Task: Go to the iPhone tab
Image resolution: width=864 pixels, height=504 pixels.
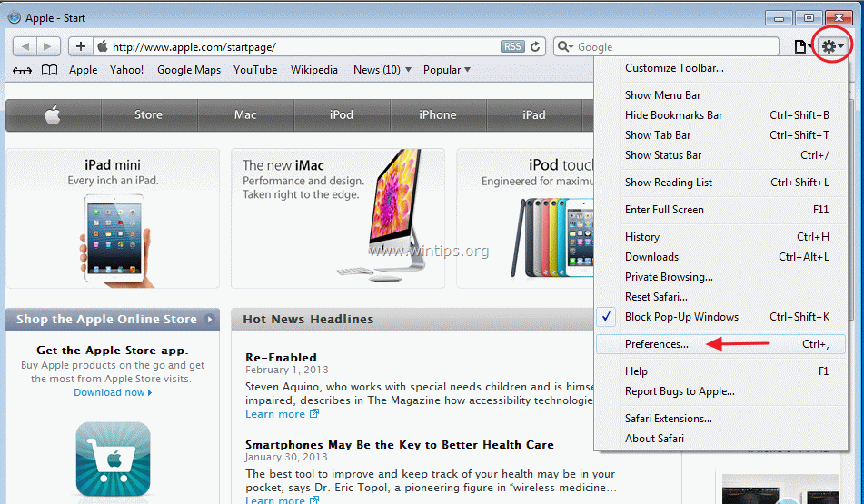Action: 438,115
